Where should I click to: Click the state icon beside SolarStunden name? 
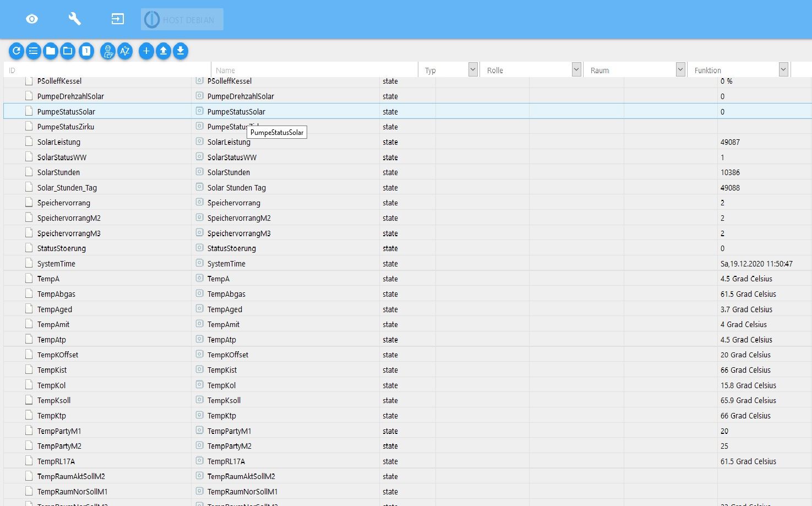[x=200, y=172]
